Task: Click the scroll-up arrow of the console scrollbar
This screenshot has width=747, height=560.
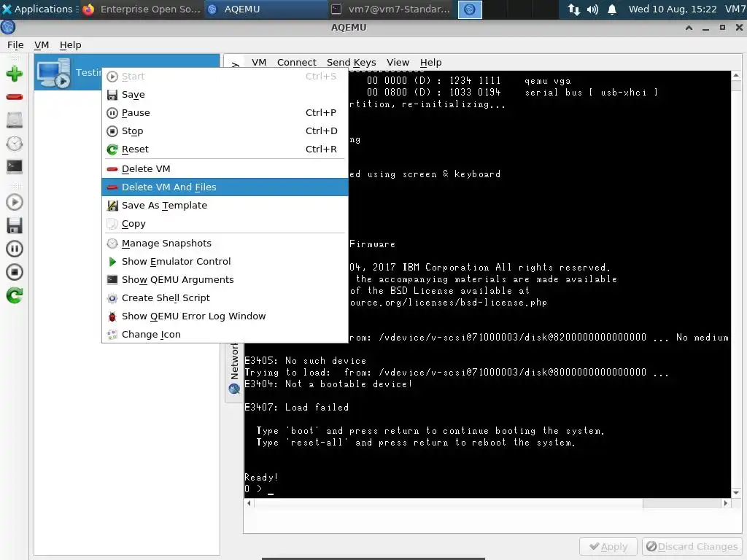Action: (x=736, y=75)
